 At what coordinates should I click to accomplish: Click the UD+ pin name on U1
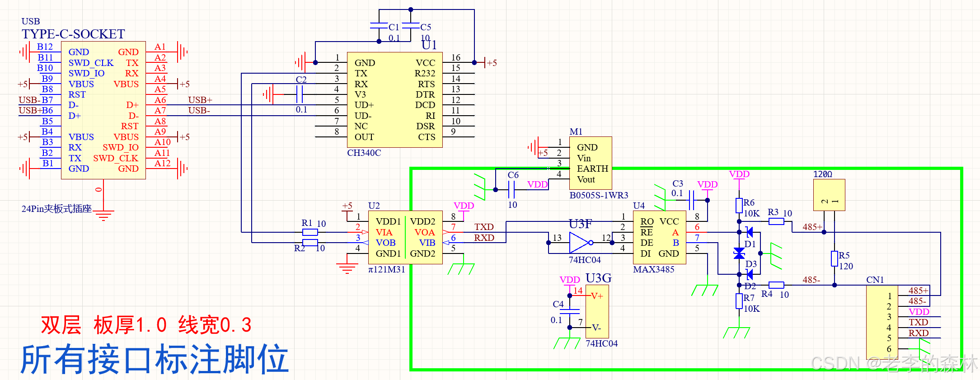pos(364,105)
